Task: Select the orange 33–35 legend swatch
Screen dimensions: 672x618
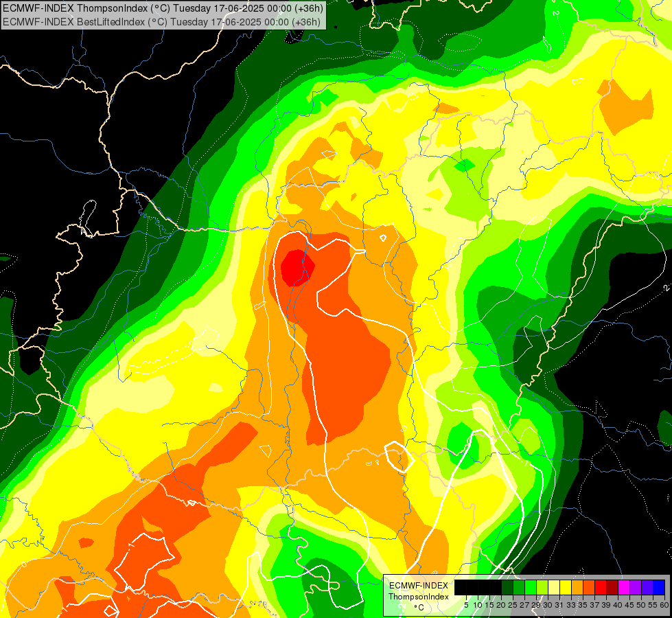Action: point(577,587)
